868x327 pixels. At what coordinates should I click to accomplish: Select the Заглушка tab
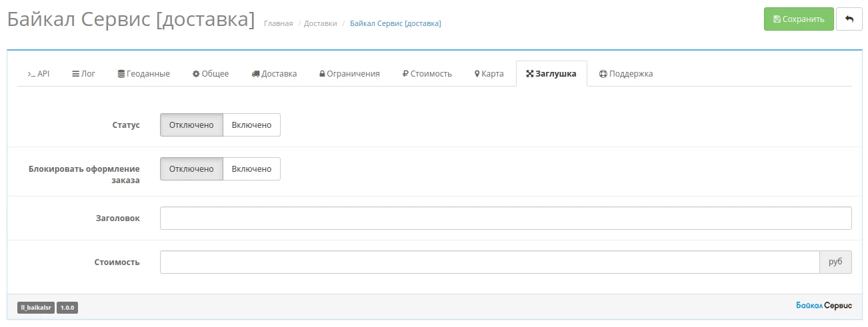point(551,74)
